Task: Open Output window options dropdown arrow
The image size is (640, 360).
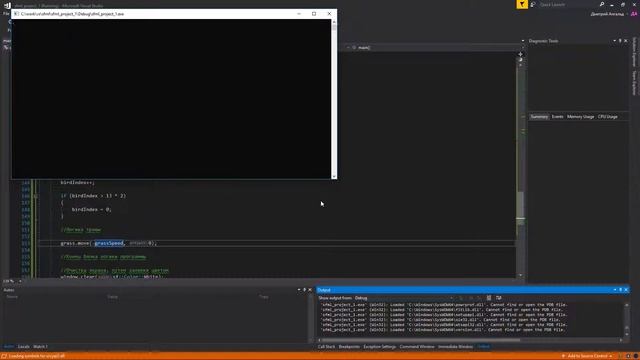Action: pos(615,290)
